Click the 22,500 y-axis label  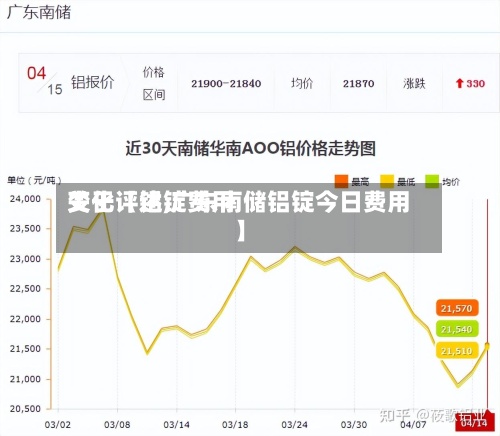25,289
